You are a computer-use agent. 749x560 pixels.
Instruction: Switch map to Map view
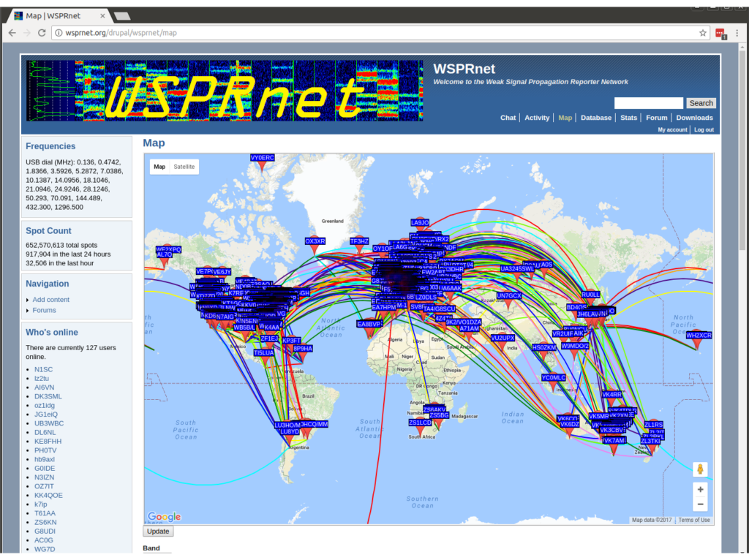pos(159,167)
